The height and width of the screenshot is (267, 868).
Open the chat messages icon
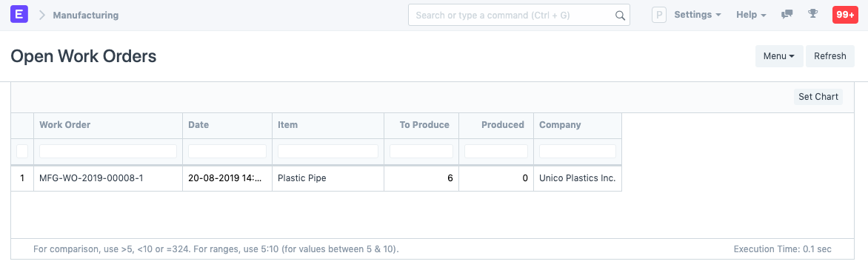point(787,15)
